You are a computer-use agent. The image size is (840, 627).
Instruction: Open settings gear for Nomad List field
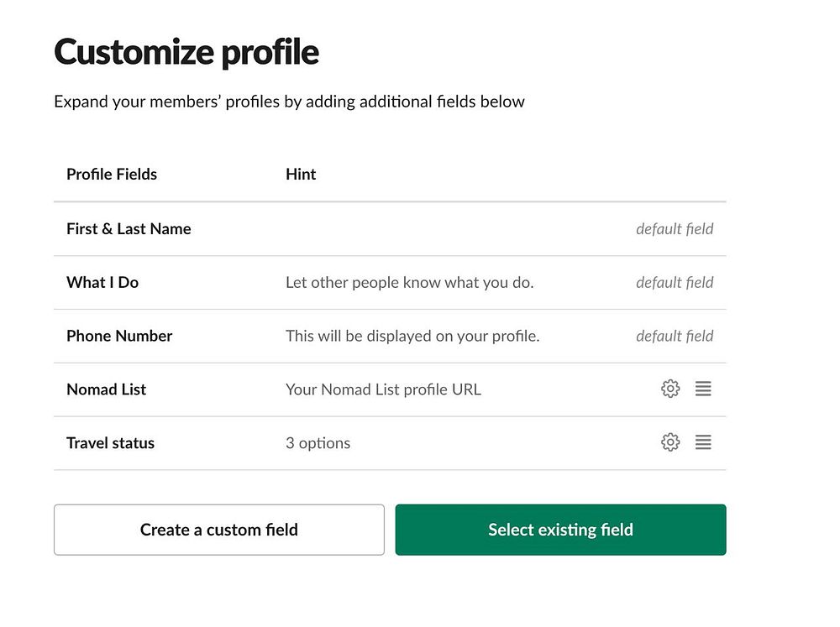click(x=670, y=389)
